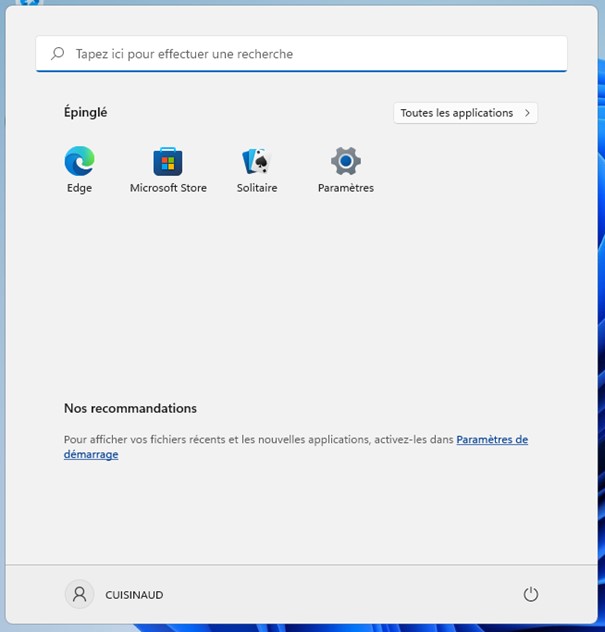Open the Solitaire cards icon

pyautogui.click(x=257, y=161)
